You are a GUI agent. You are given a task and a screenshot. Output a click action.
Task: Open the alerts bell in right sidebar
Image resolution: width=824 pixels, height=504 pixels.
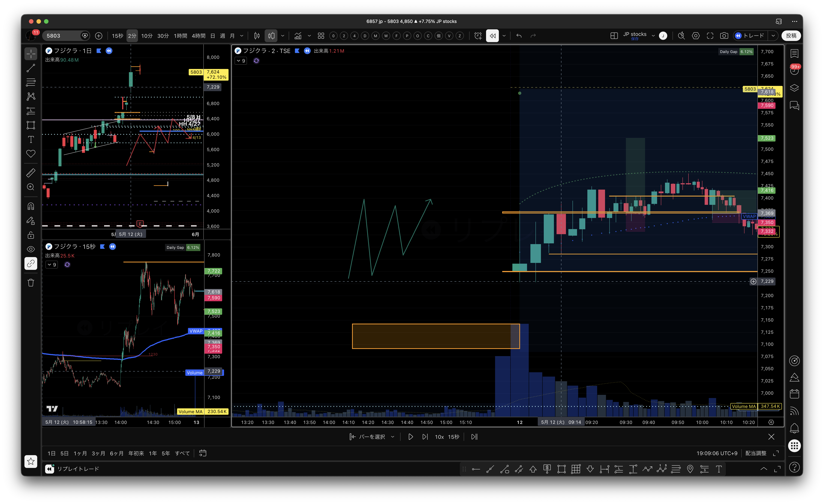pyautogui.click(x=794, y=428)
